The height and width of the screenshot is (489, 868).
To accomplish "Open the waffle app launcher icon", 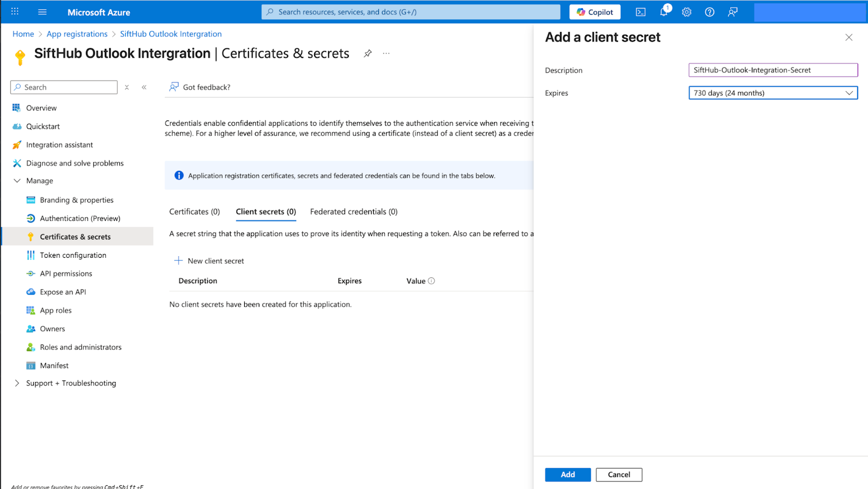I will (15, 12).
